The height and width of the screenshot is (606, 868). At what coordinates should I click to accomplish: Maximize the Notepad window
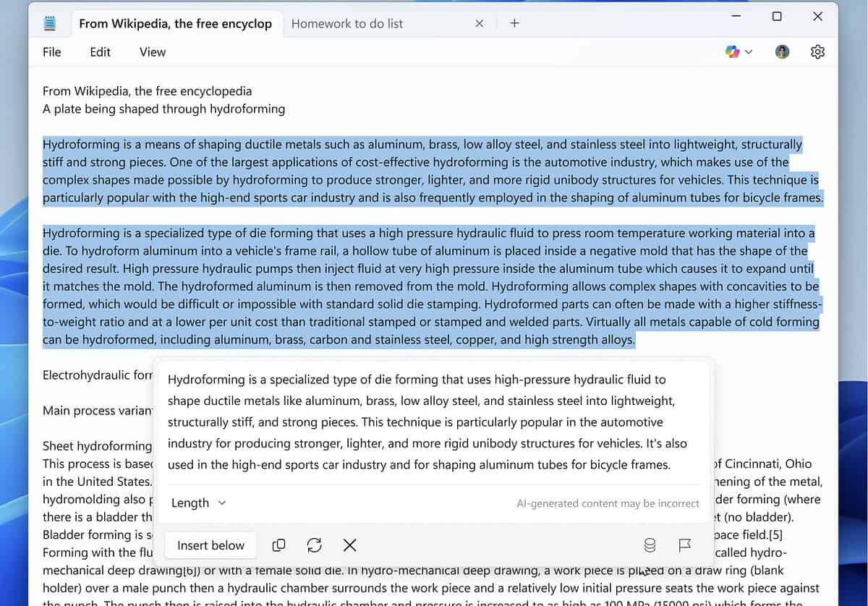(x=776, y=16)
